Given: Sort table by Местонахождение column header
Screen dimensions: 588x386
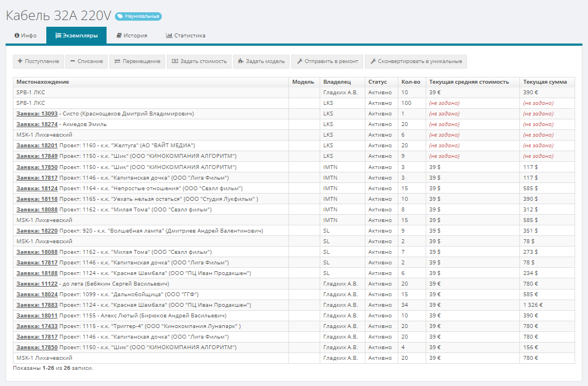Looking at the screenshot, I should pyautogui.click(x=43, y=82).
